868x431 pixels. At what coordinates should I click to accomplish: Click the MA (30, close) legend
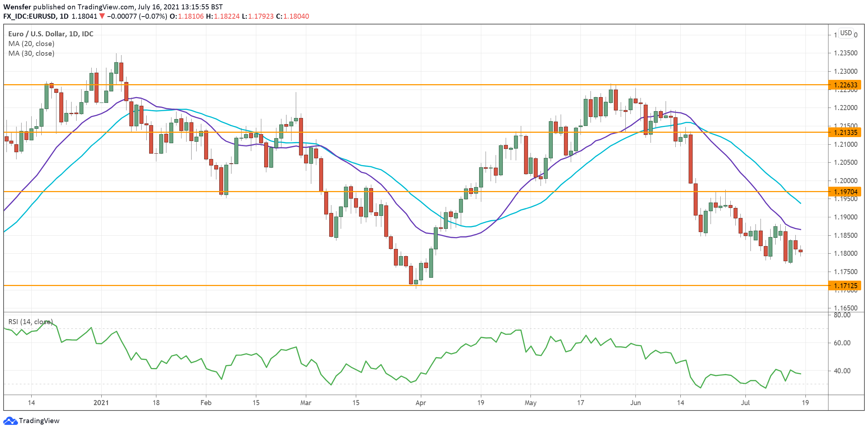click(x=31, y=53)
